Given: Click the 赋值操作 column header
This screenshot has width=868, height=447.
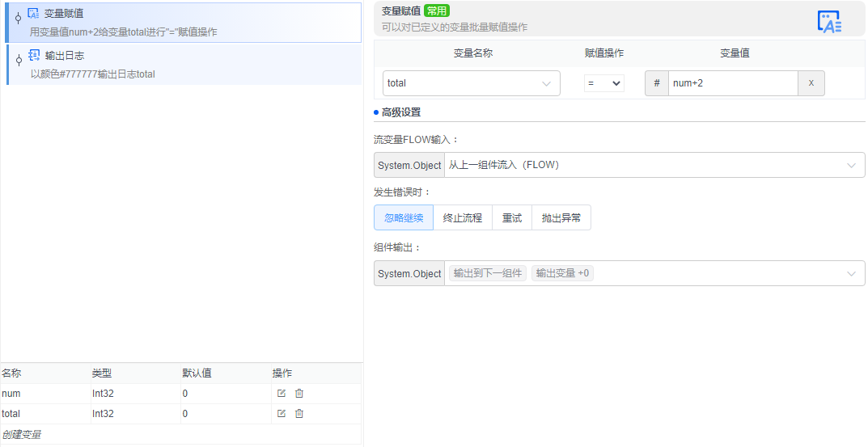Looking at the screenshot, I should (604, 53).
